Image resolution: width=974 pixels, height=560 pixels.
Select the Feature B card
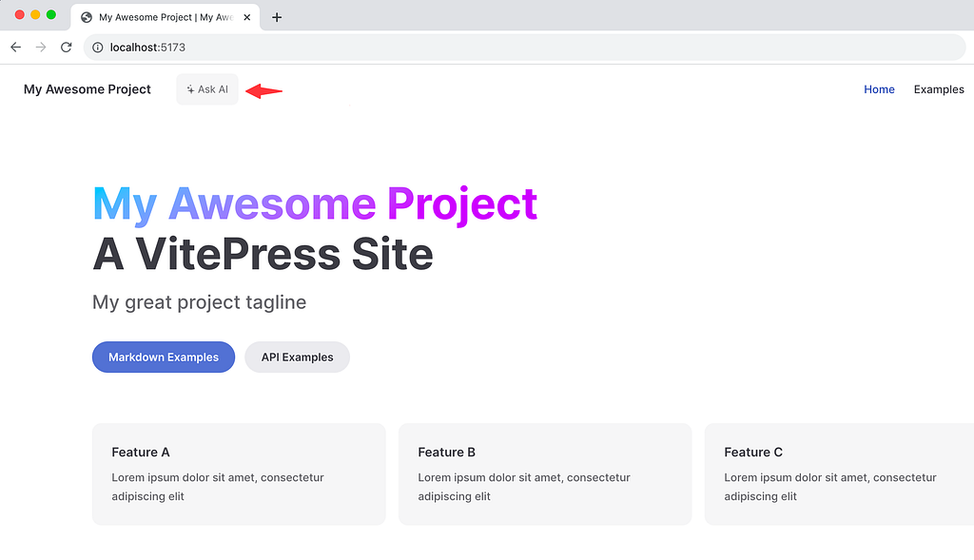tap(545, 474)
